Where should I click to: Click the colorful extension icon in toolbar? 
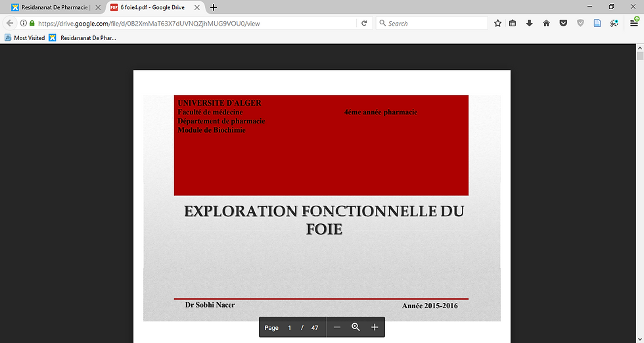pos(614,24)
